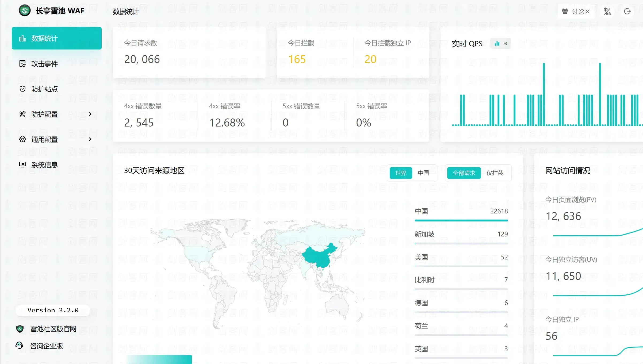Click the 防护站点 shield icon
643x364 pixels.
22,89
